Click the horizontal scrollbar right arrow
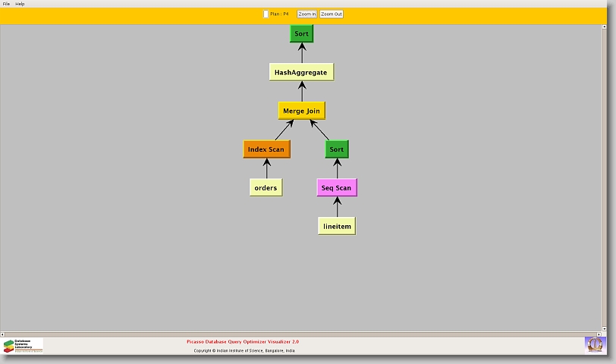This screenshot has width=616, height=364. tap(599, 334)
